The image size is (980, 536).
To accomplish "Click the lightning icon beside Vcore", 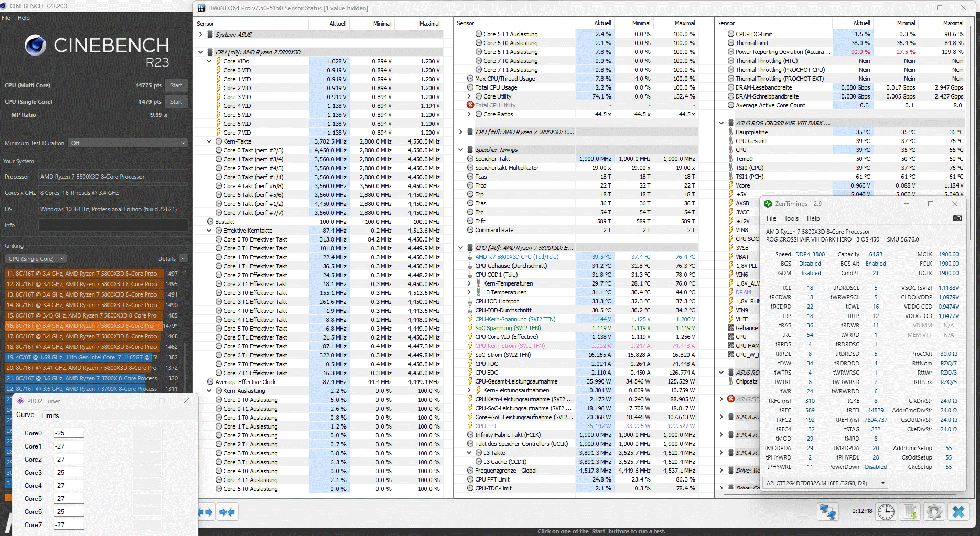I will point(730,185).
